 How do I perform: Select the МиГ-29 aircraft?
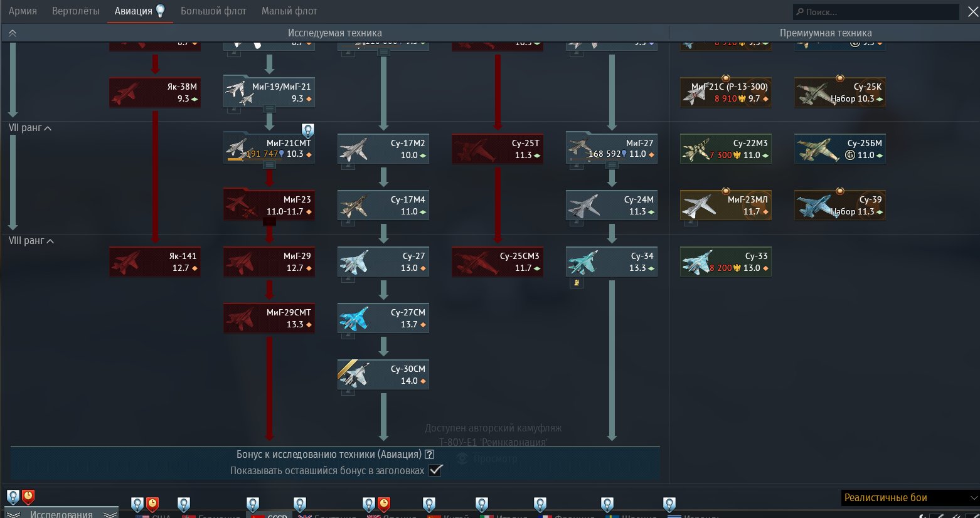click(269, 262)
